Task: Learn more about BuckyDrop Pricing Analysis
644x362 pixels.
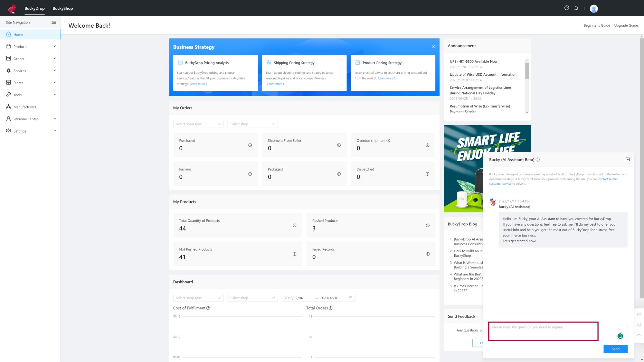Action: pos(198,84)
